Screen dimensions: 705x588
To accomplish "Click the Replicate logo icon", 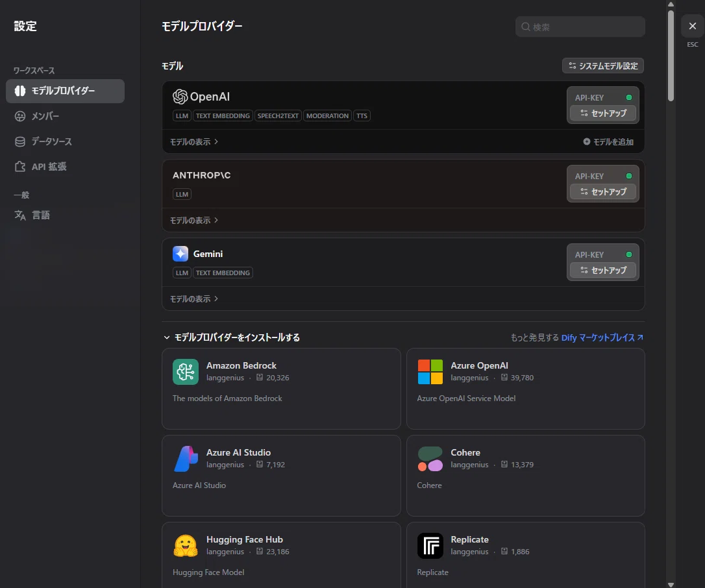I will pyautogui.click(x=430, y=546).
